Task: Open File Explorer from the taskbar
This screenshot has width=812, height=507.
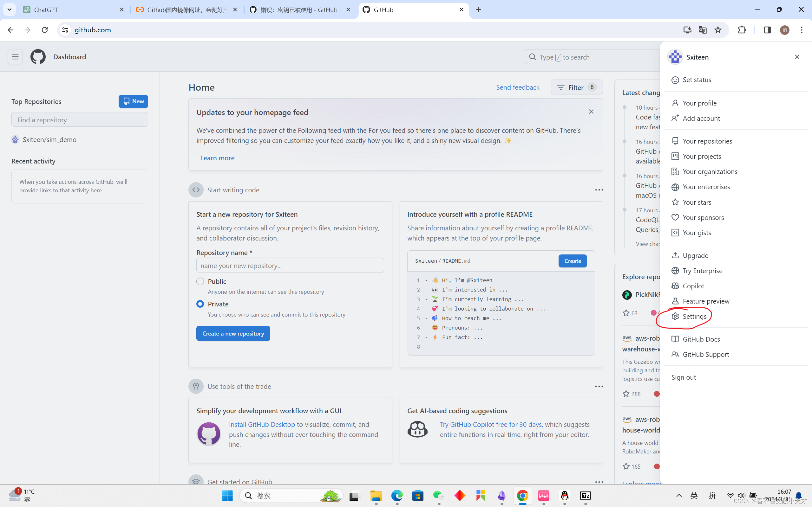Action: (376, 496)
